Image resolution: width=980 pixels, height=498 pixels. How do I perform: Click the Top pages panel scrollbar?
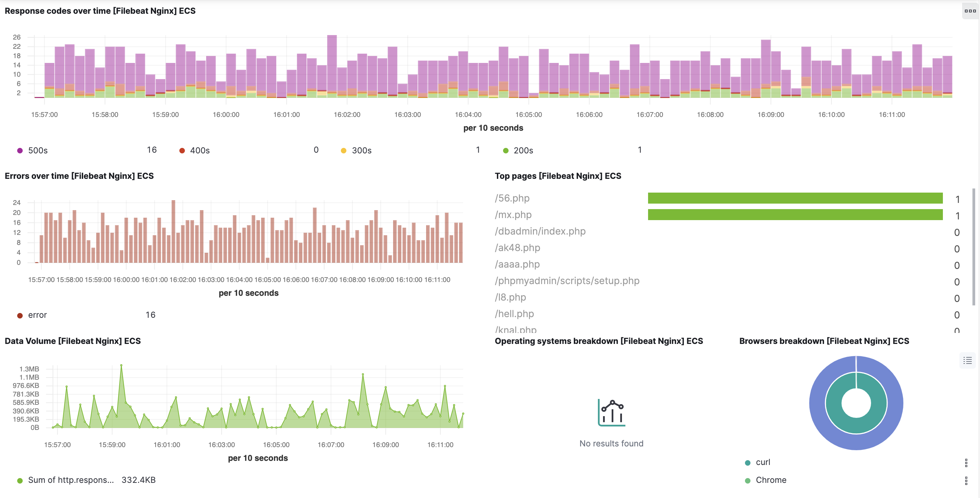(973, 247)
